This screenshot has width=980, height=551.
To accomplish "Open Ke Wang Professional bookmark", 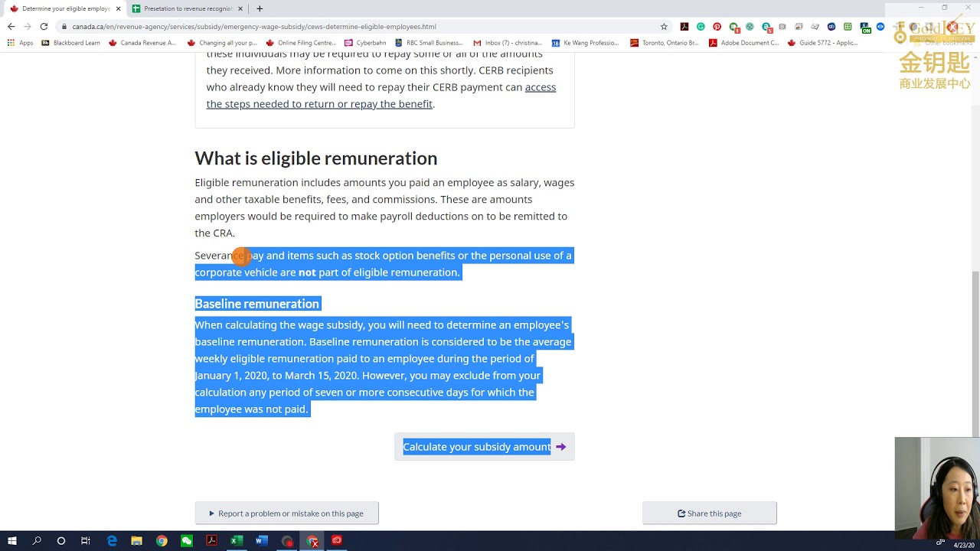I will click(x=586, y=43).
